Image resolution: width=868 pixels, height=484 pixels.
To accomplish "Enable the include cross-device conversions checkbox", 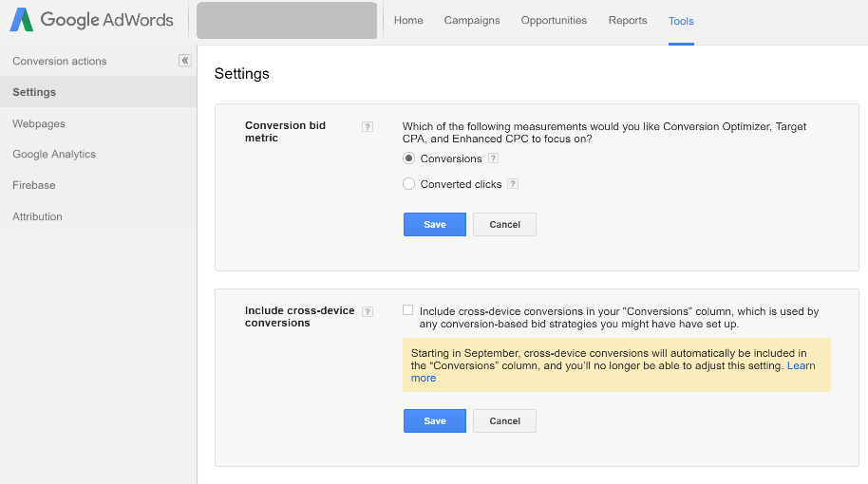I will pyautogui.click(x=408, y=310).
